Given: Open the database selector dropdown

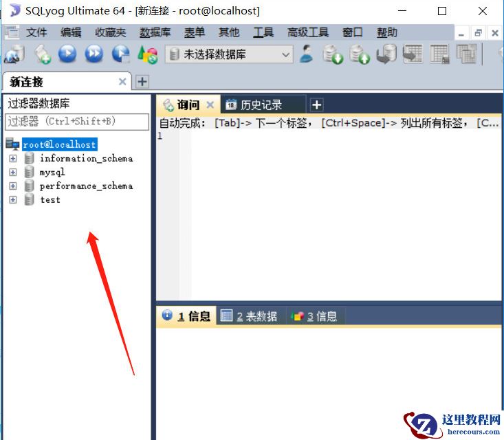Looking at the screenshot, I should coord(229,54).
